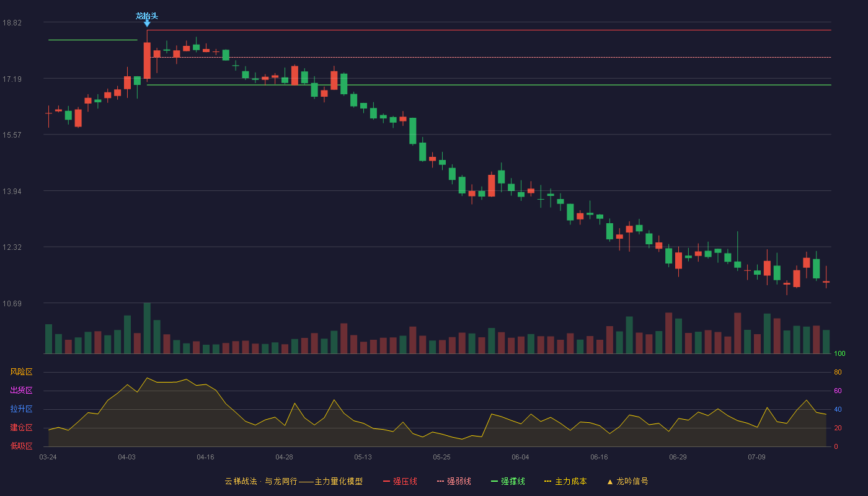Click the 龙抬头 signal arrow marker
The image size is (868, 496).
point(147,24)
